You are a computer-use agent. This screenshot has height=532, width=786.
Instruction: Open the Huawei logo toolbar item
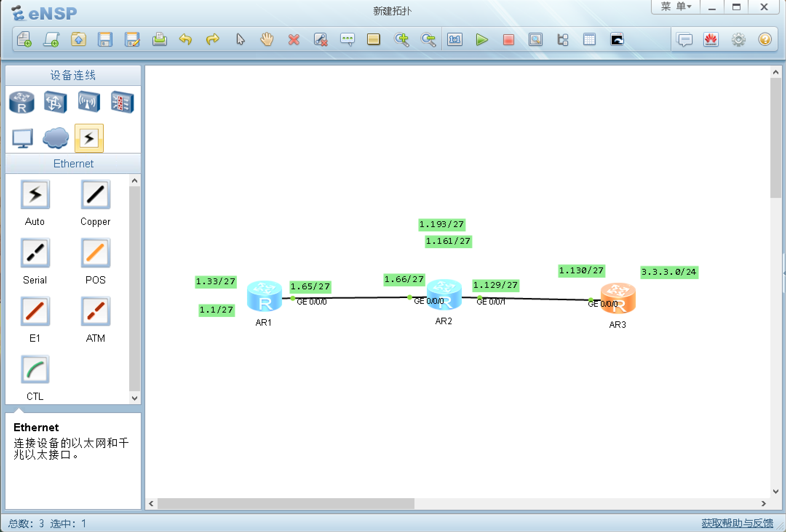(711, 39)
